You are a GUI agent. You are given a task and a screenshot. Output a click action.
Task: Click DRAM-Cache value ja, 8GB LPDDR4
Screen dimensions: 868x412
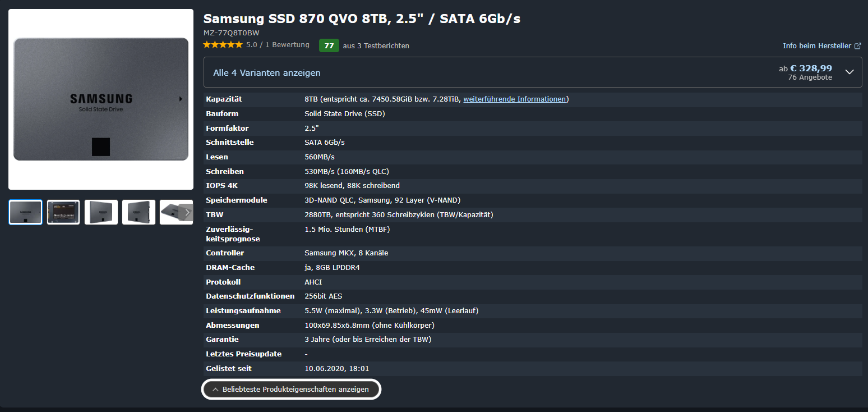[x=332, y=268]
